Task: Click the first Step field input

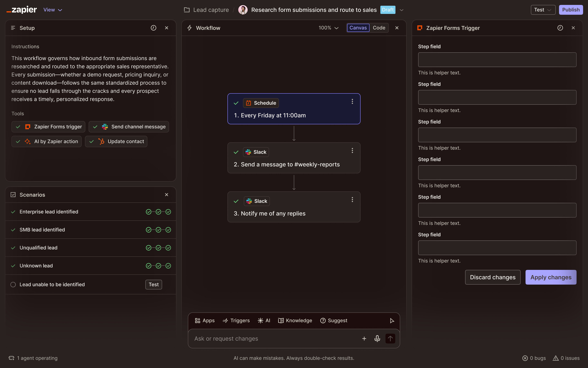Action: [497, 60]
